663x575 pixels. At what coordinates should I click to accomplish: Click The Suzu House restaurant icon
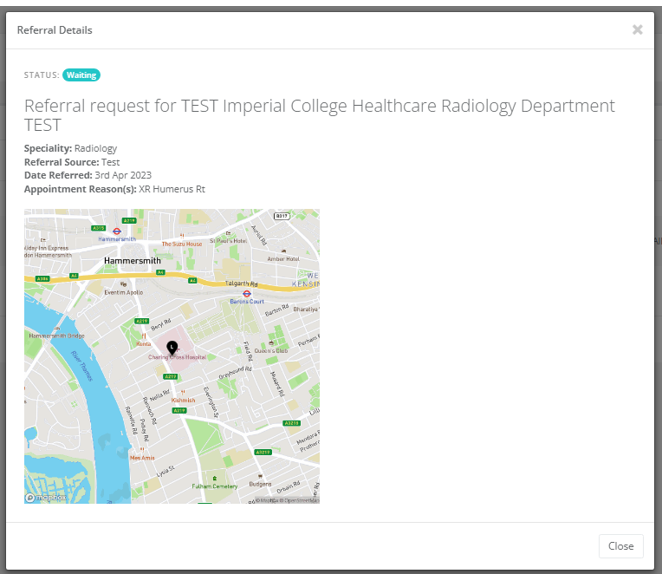(182, 236)
